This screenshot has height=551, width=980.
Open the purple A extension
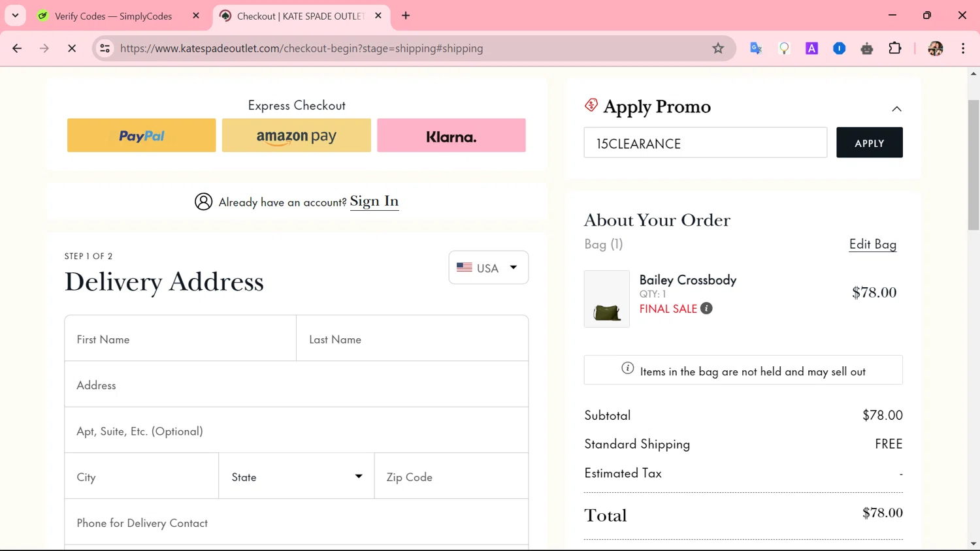[x=811, y=48]
